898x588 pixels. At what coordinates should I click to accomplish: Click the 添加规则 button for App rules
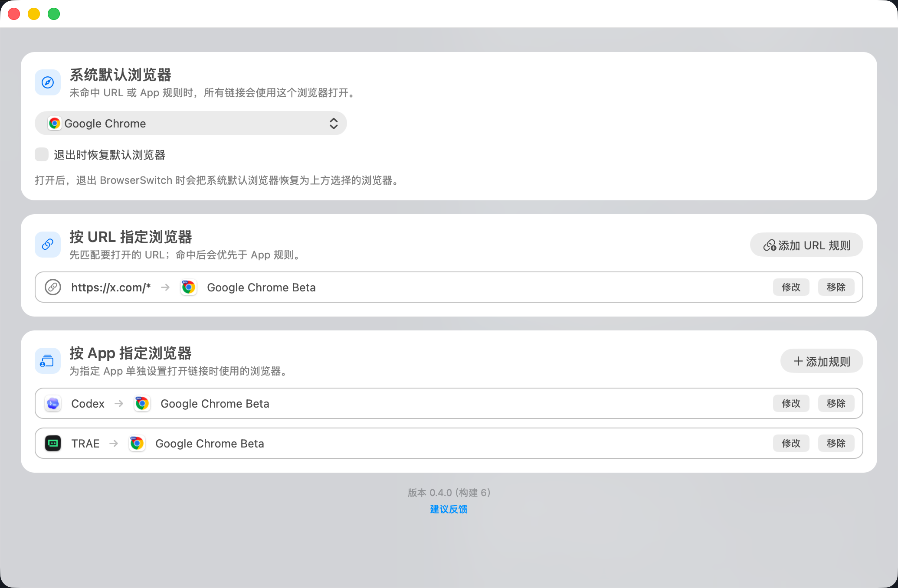click(x=822, y=361)
